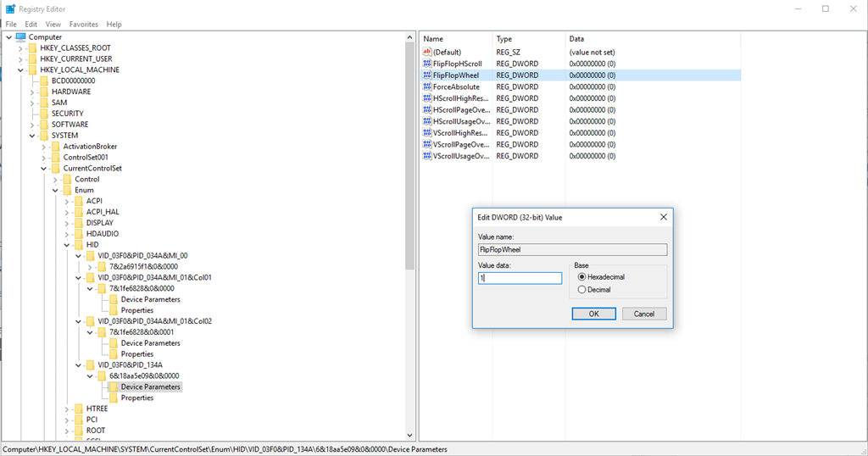
Task: Close the Edit DWORD dialog
Action: (x=663, y=217)
